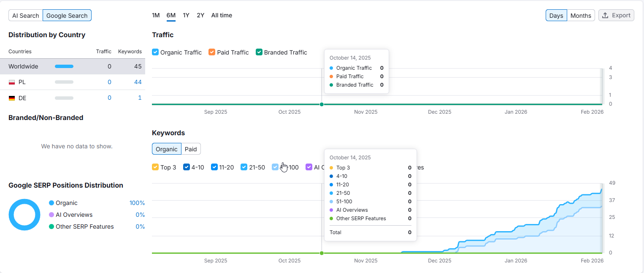Click the green October 14 marker on the chart

pyautogui.click(x=322, y=104)
